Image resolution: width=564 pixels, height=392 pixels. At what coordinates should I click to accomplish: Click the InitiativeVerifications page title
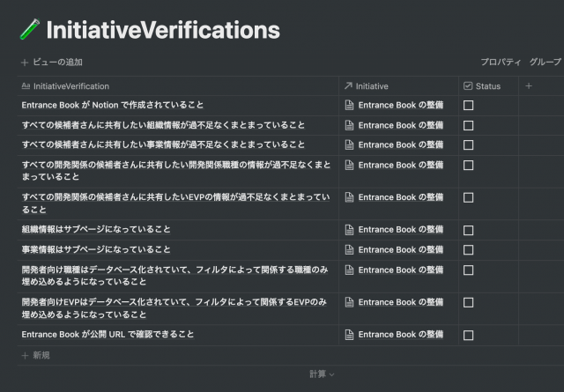[163, 30]
